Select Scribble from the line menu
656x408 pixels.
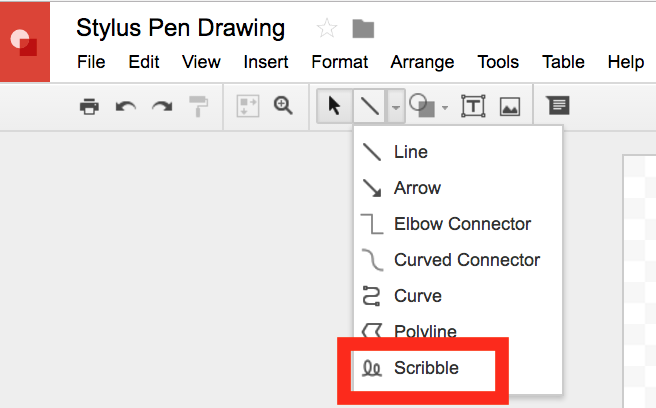(x=426, y=368)
